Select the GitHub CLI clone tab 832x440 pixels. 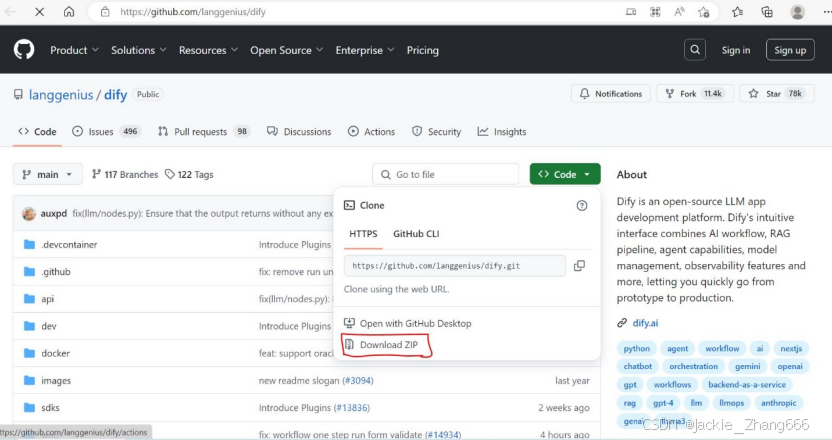416,234
